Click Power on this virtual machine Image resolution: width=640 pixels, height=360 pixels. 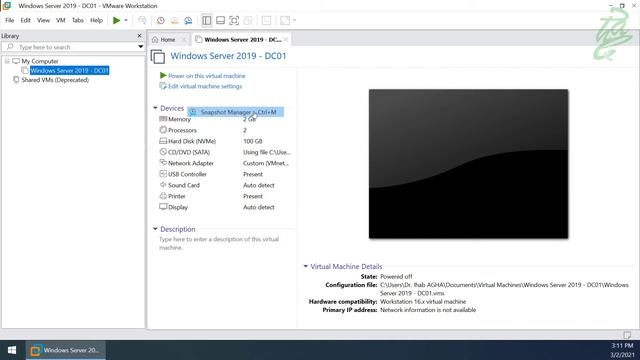click(207, 76)
